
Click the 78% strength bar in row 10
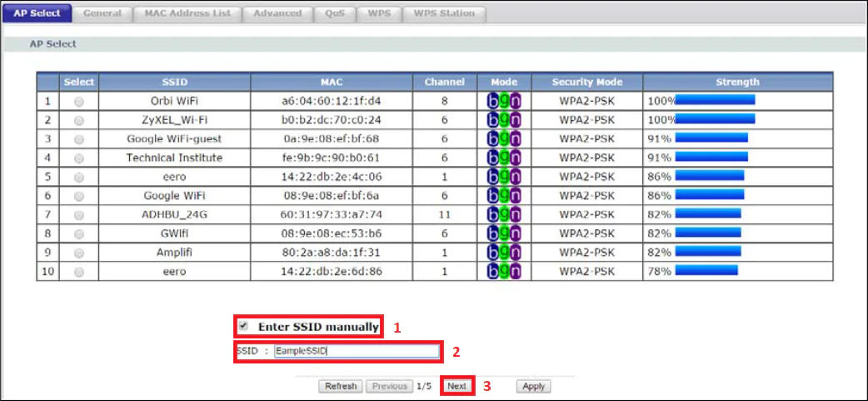pyautogui.click(x=706, y=270)
